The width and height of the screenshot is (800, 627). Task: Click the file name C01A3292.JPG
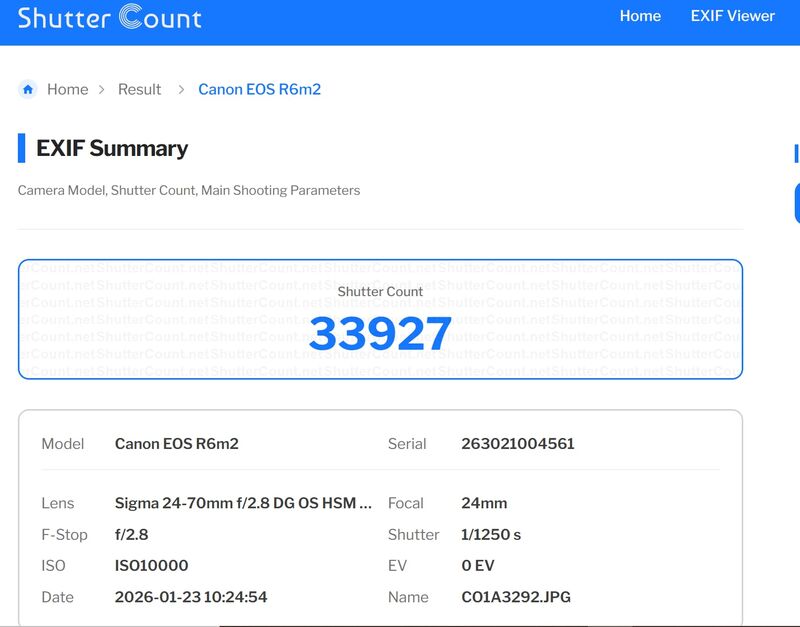tap(515, 597)
